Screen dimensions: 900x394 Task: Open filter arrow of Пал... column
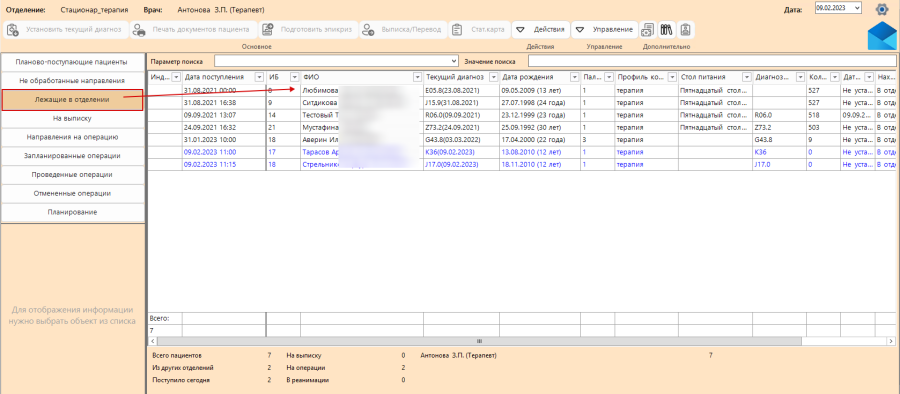(x=608, y=77)
